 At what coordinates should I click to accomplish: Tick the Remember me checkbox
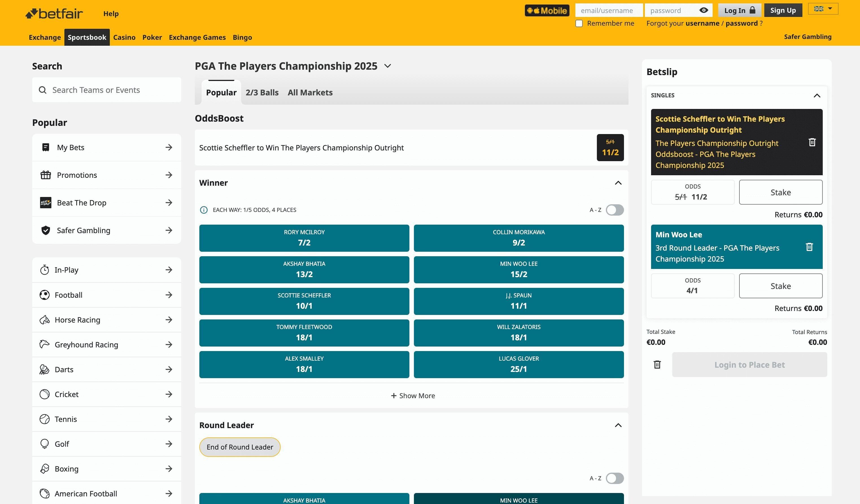(579, 23)
